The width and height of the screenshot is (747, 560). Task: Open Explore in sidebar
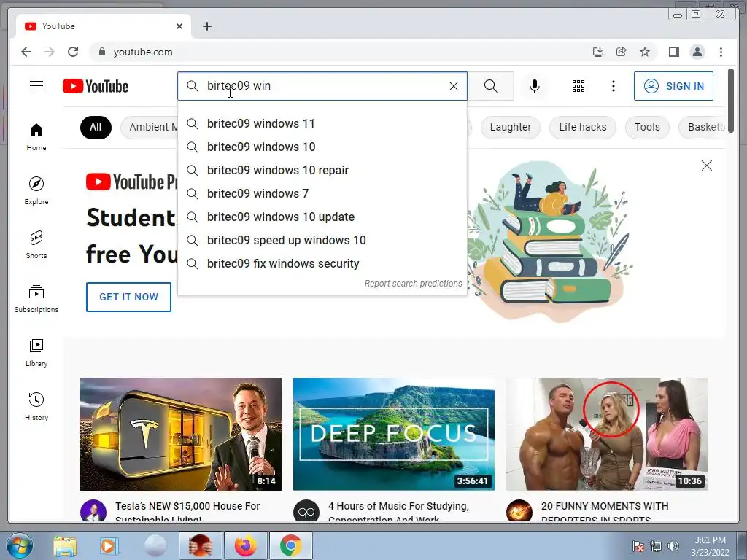36,190
